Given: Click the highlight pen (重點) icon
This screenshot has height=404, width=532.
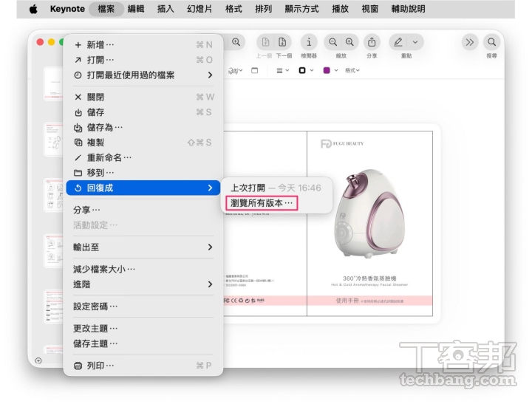Looking at the screenshot, I should point(398,42).
